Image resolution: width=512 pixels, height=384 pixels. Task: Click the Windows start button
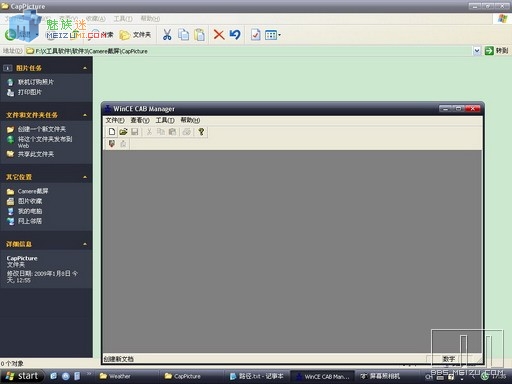click(x=22, y=376)
